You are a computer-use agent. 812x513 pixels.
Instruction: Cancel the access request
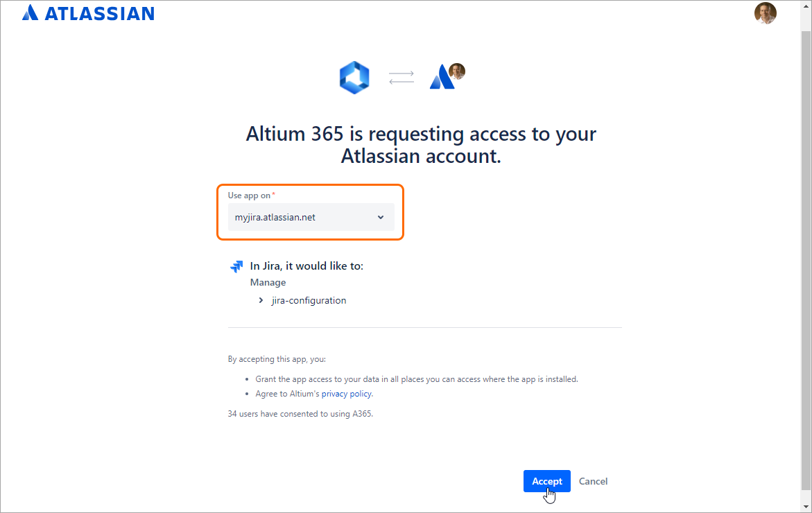[593, 481]
